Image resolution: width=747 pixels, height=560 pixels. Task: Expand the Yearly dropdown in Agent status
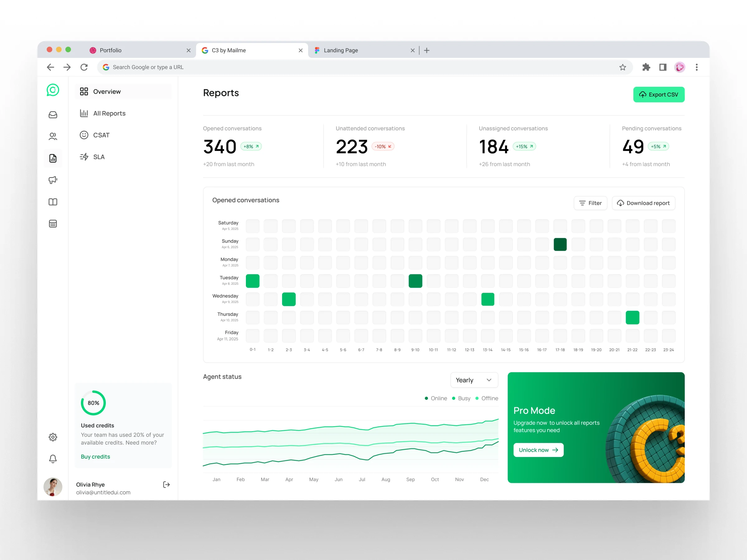point(474,380)
